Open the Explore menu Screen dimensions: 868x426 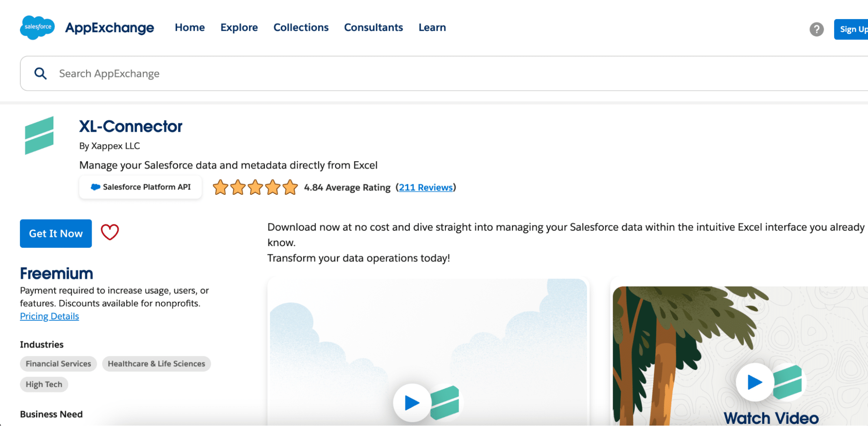click(239, 27)
